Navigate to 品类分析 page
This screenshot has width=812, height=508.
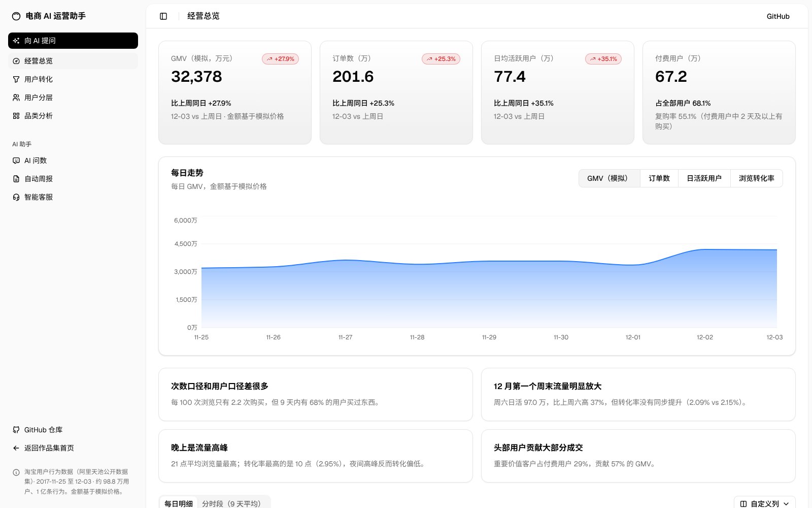(x=73, y=116)
